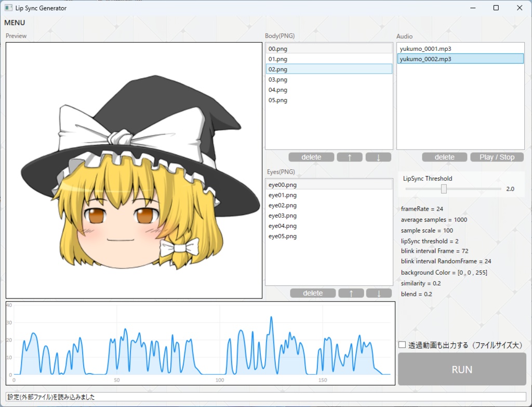532x407 pixels.
Task: Click delete under the Audio list
Action: tap(444, 157)
